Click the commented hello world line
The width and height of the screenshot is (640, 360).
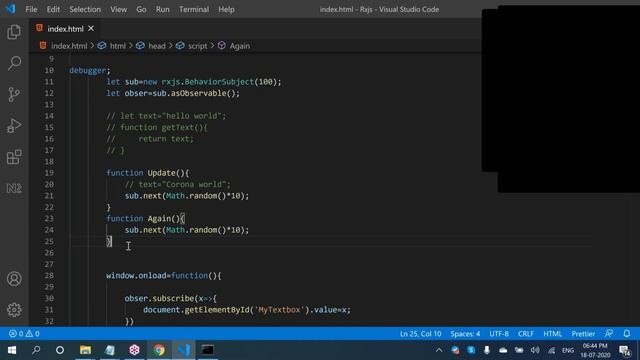[166, 116]
